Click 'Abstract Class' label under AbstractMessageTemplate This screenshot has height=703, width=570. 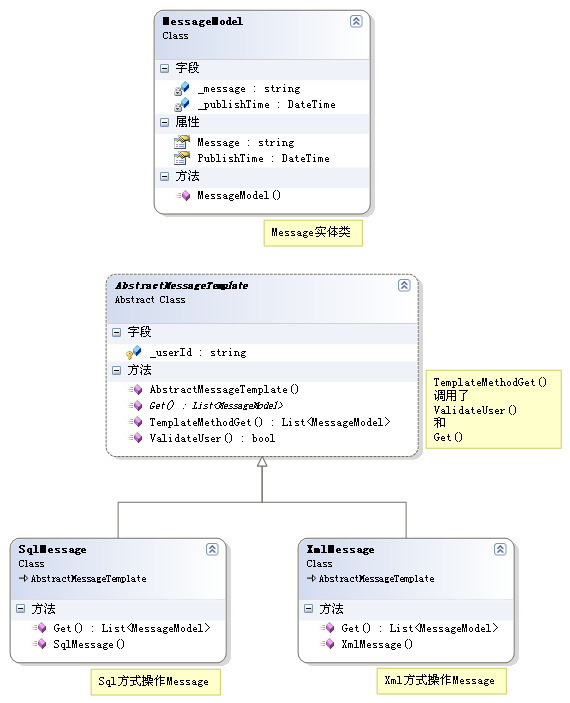pyautogui.click(x=150, y=299)
